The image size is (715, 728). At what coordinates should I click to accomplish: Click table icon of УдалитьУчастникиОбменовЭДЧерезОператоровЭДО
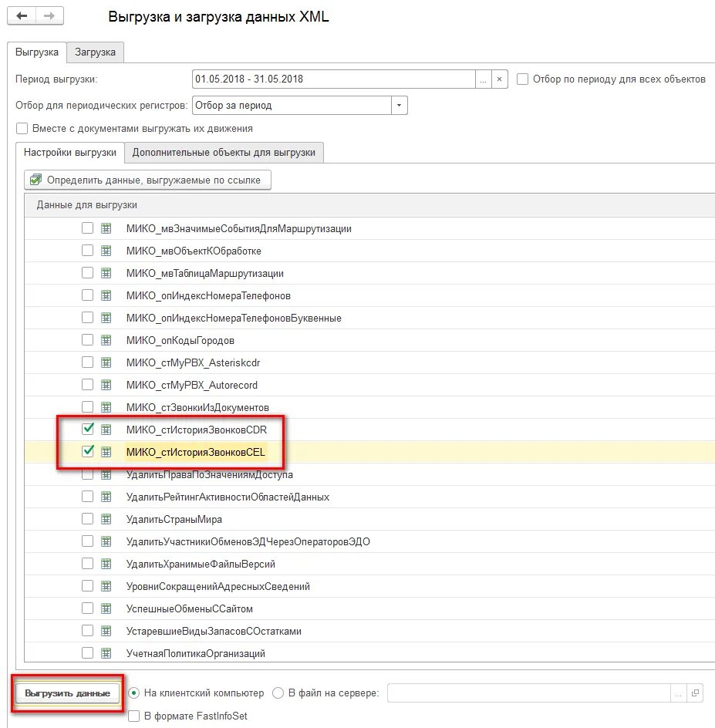point(106,541)
